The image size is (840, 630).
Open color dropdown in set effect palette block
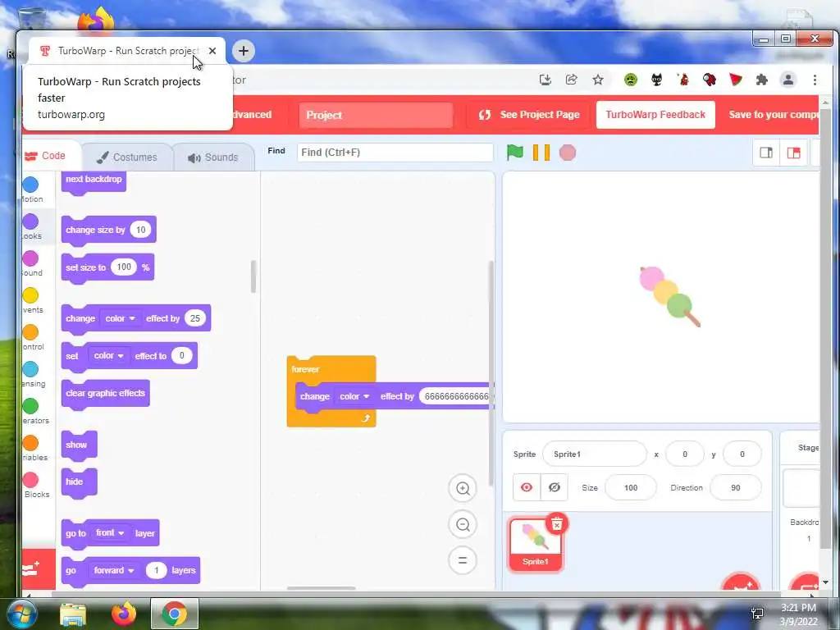(x=109, y=356)
